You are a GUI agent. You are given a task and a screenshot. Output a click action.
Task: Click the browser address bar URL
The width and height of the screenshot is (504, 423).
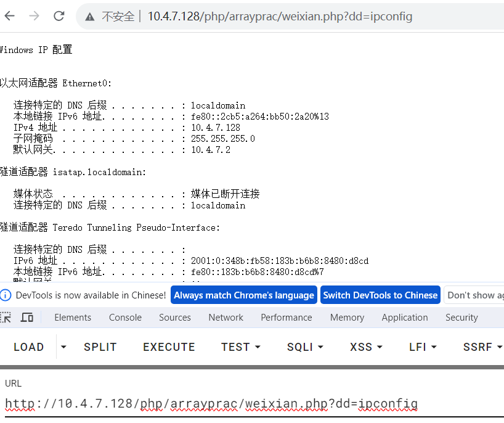coord(280,16)
